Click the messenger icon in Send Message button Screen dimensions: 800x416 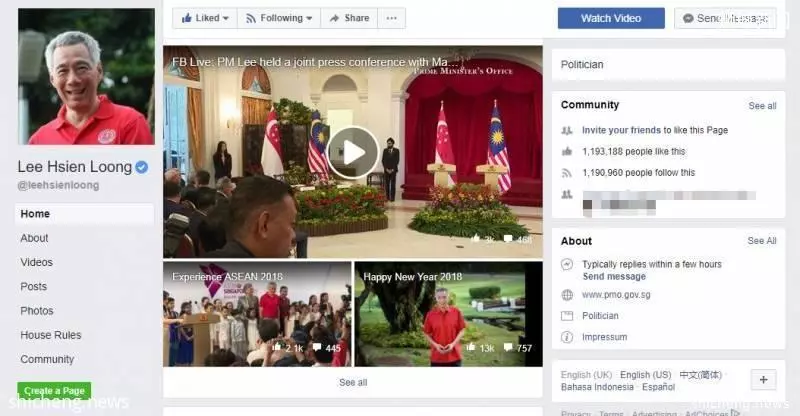click(x=688, y=18)
